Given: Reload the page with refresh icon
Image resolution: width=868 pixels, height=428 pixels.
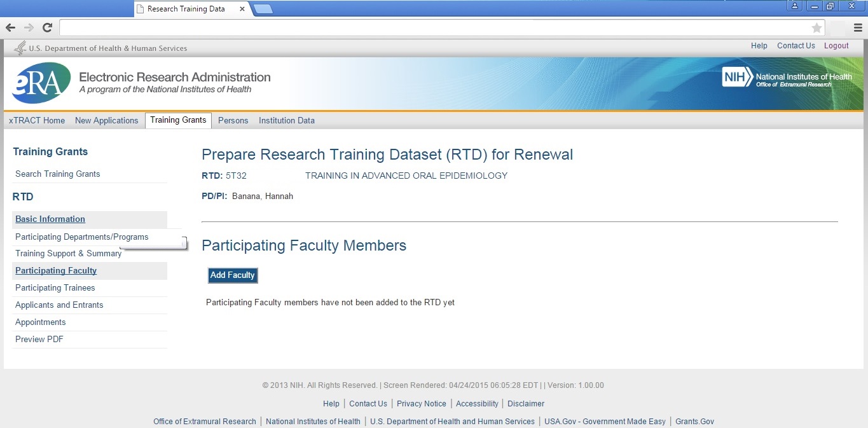Looking at the screenshot, I should 47,27.
